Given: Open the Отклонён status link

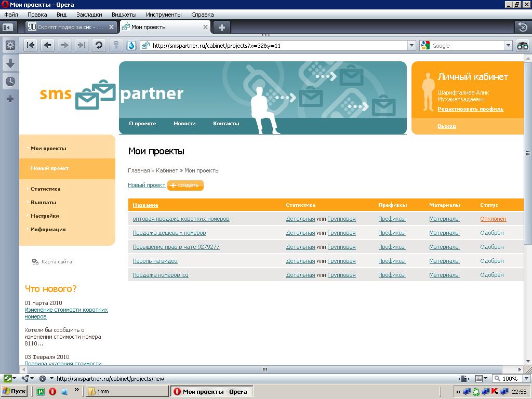Looking at the screenshot, I should coord(493,219).
